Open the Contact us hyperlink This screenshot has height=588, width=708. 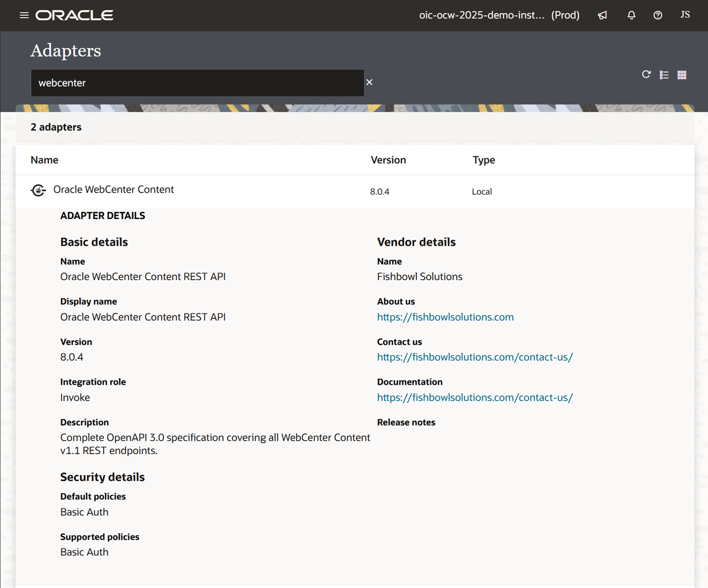475,357
